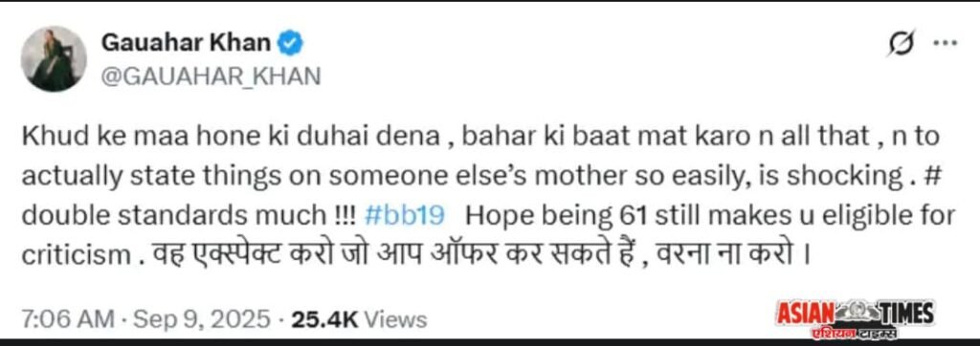Click the Views label

(396, 320)
